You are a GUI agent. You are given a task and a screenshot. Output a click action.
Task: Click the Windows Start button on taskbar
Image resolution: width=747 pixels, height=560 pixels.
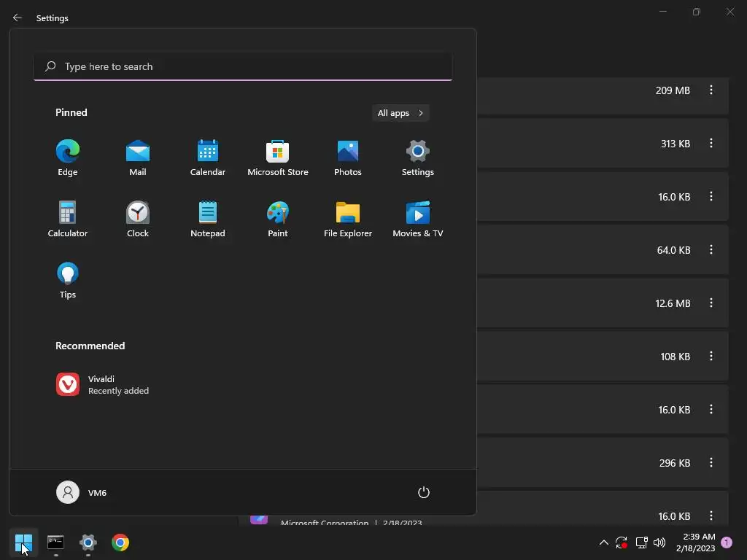(23, 542)
